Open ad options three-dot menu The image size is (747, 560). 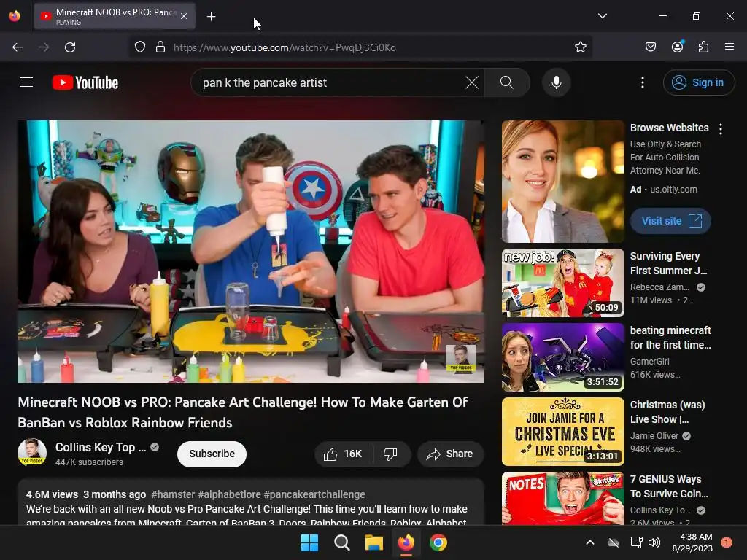pyautogui.click(x=720, y=129)
